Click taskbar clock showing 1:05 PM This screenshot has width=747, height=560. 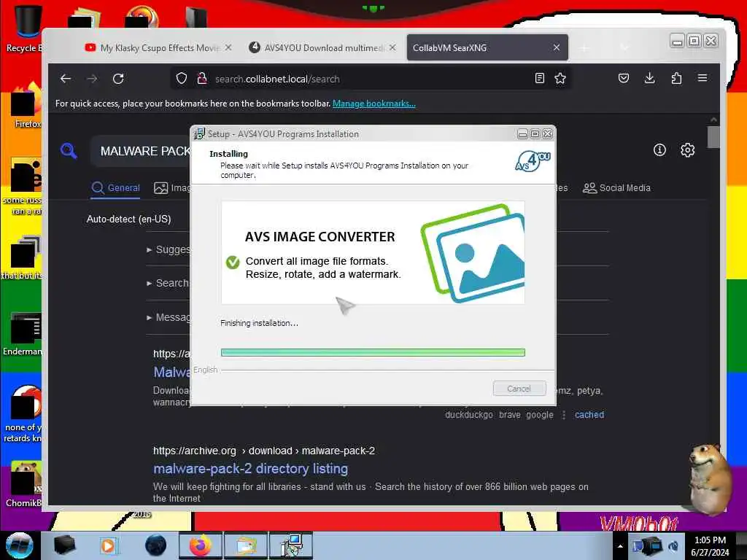tap(711, 546)
